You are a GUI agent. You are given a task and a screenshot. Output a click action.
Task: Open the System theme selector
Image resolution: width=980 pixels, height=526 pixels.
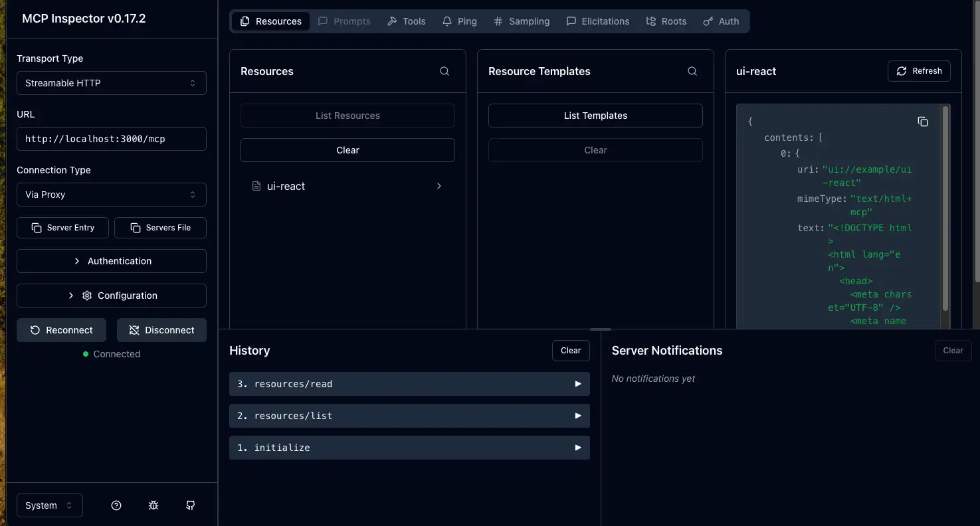coord(50,505)
